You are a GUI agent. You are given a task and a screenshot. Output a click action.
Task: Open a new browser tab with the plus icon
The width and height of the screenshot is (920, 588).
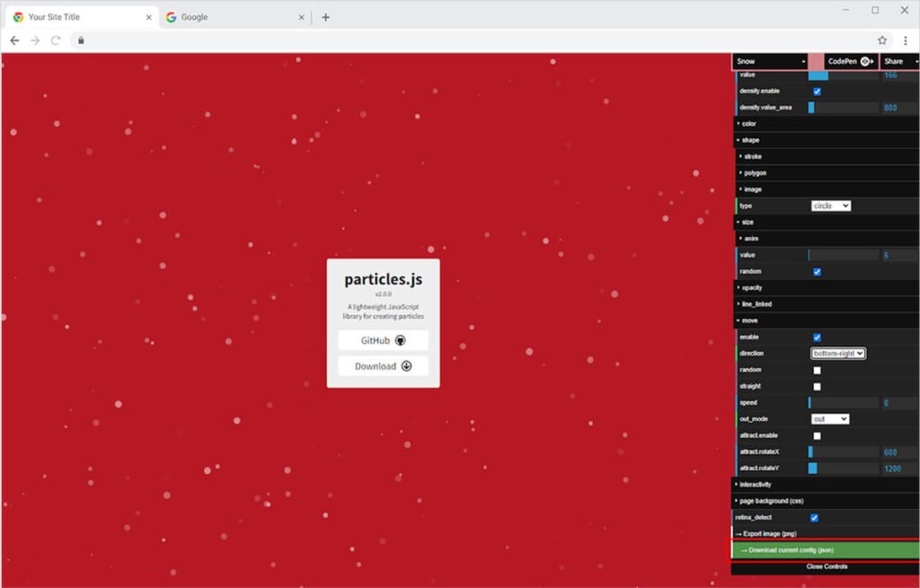[325, 17]
